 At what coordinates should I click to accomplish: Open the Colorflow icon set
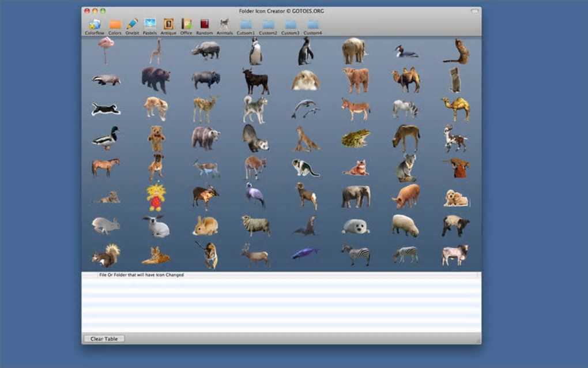click(95, 25)
